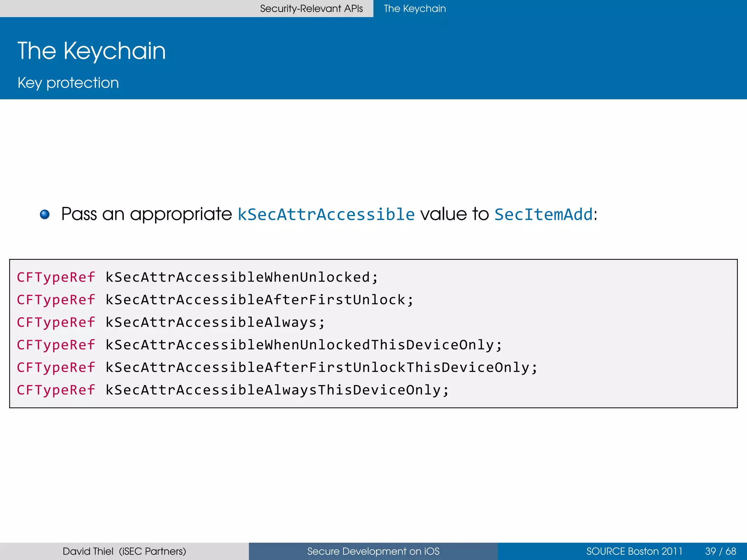
Task: Click SecItemAdd in the bullet sentence
Action: click(x=543, y=214)
